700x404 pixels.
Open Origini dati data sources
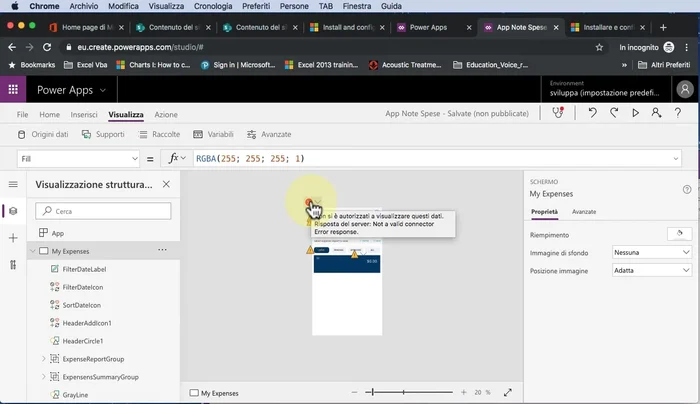click(x=43, y=134)
